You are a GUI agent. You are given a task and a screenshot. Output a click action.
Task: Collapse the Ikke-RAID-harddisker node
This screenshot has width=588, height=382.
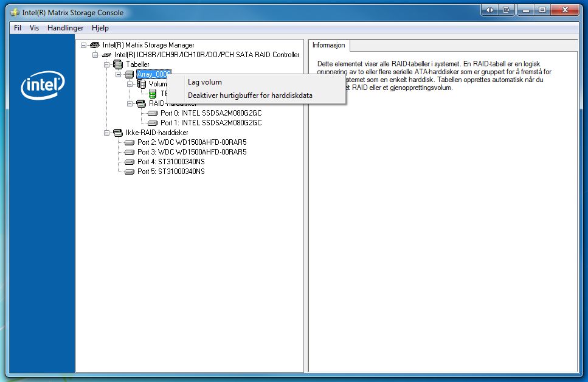pos(107,133)
